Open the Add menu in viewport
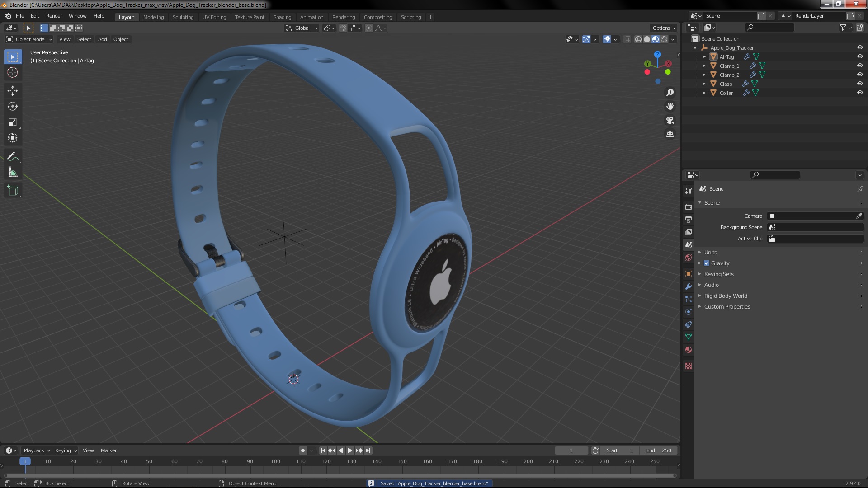 coord(103,40)
